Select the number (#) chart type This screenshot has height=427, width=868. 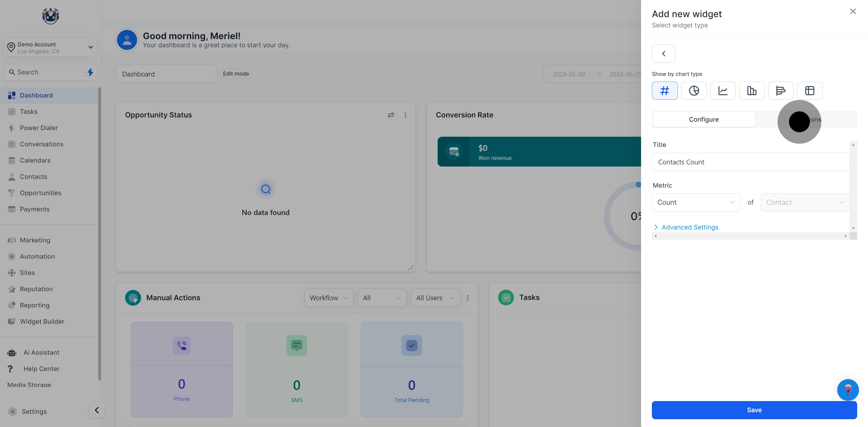pyautogui.click(x=665, y=91)
